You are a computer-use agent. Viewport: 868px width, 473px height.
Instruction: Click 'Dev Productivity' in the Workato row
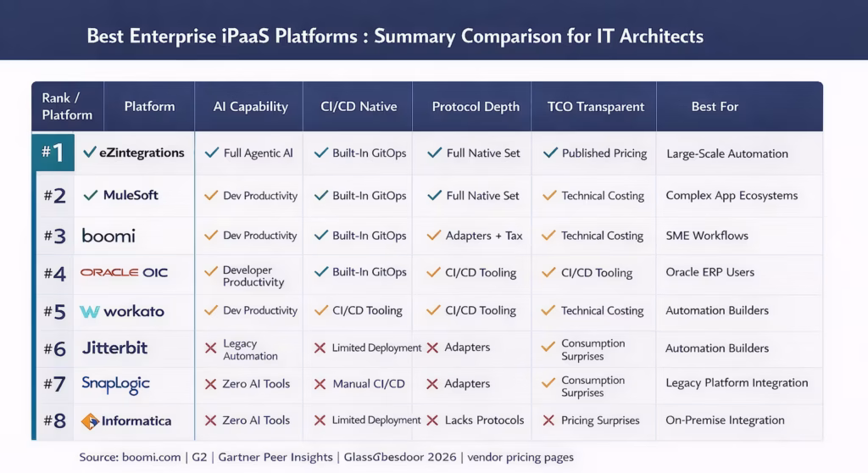[x=260, y=310]
